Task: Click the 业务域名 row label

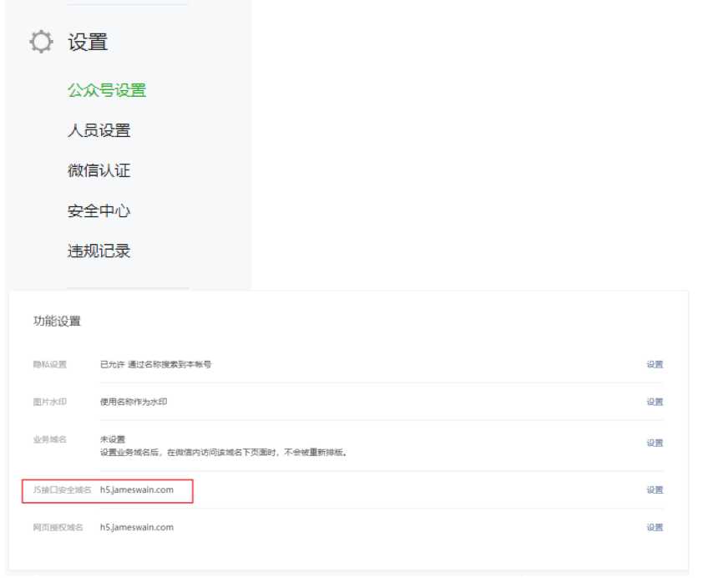Action: (x=50, y=439)
